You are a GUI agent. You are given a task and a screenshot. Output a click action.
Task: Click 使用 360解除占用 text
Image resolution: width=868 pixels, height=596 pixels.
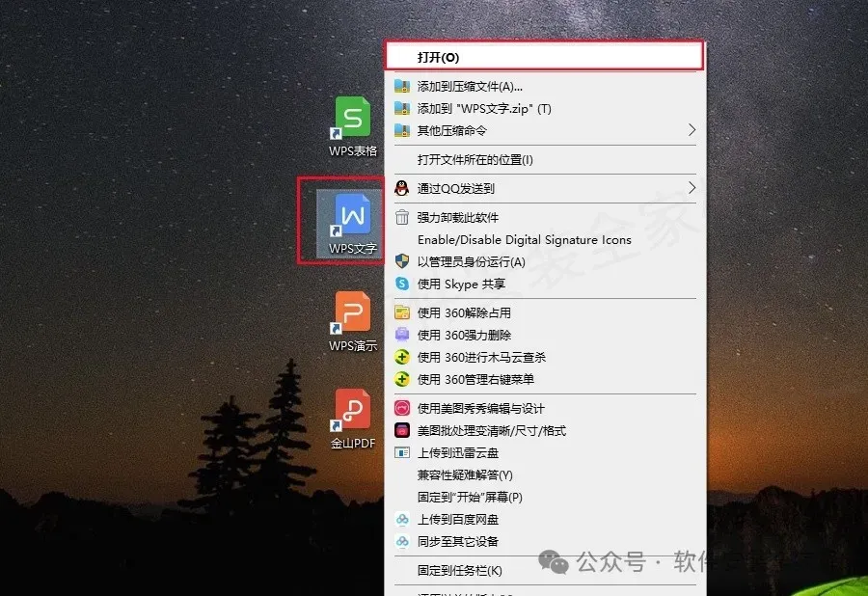tap(464, 313)
